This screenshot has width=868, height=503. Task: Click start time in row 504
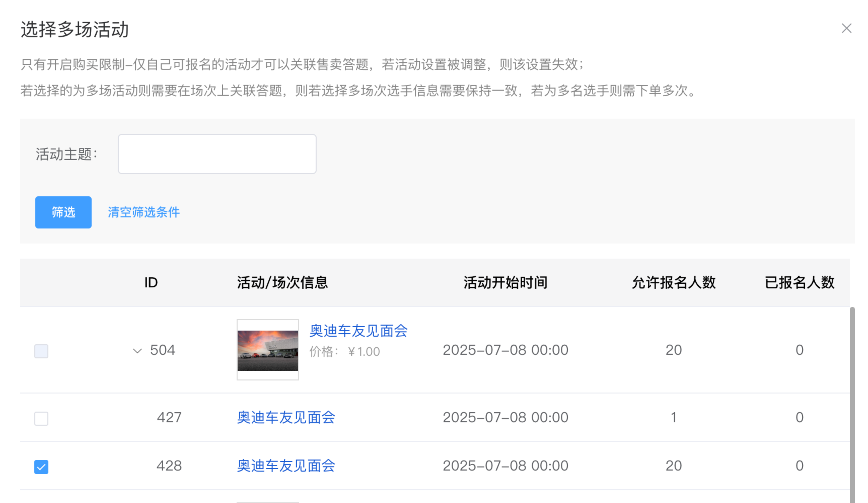point(505,350)
